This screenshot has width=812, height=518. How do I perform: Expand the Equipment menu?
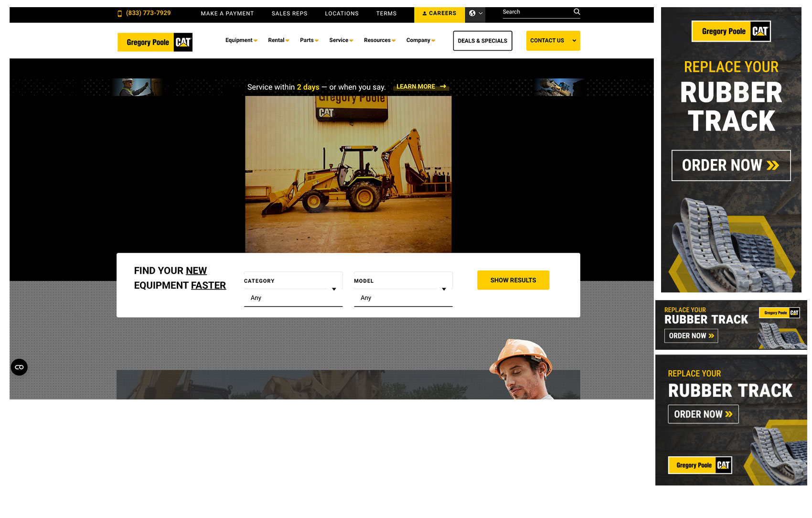tap(241, 41)
